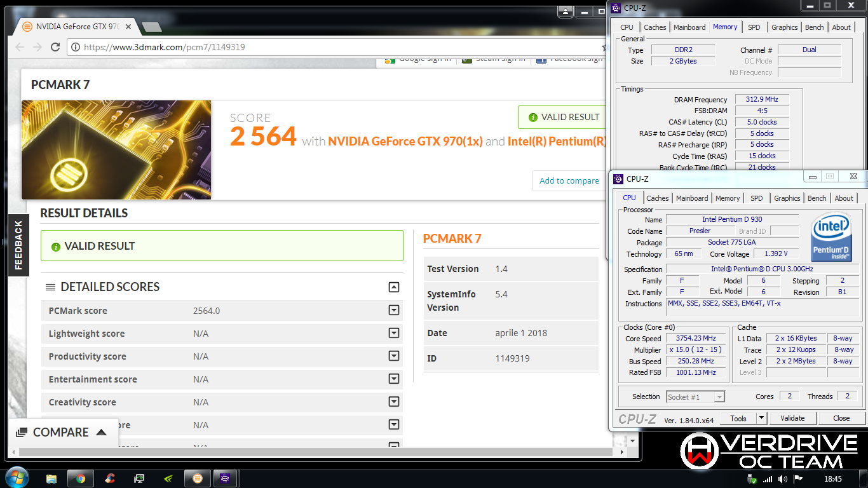Expand the Entertainment score row

coord(394,379)
